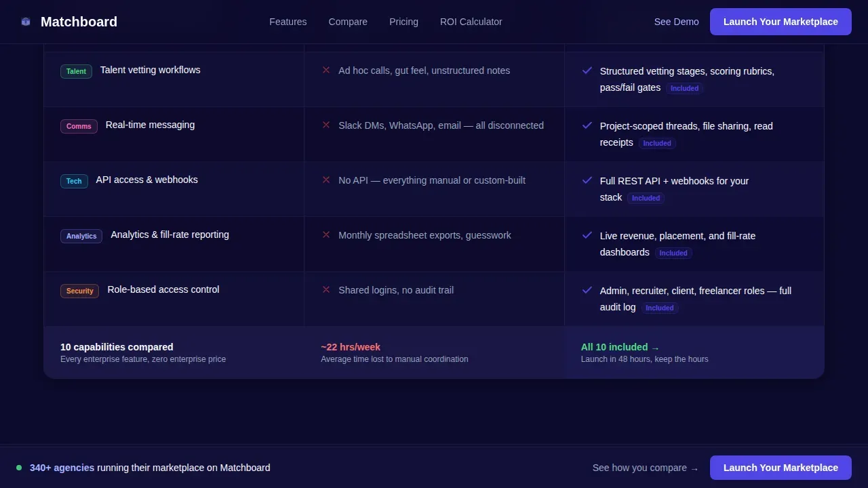Open the Features nav item
This screenshot has height=488, width=868.
click(288, 22)
